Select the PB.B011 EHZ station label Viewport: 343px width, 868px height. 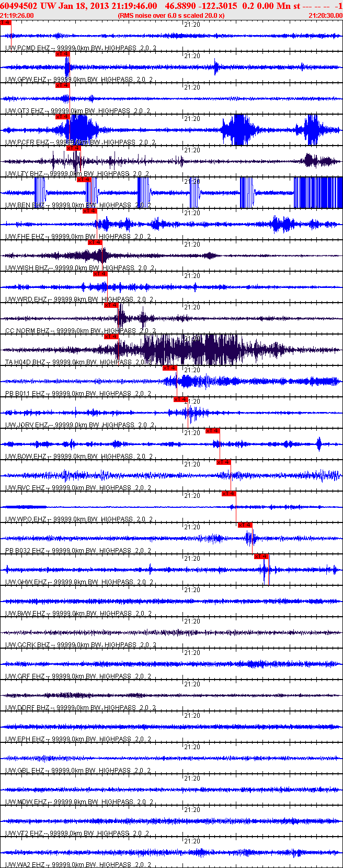25,394
